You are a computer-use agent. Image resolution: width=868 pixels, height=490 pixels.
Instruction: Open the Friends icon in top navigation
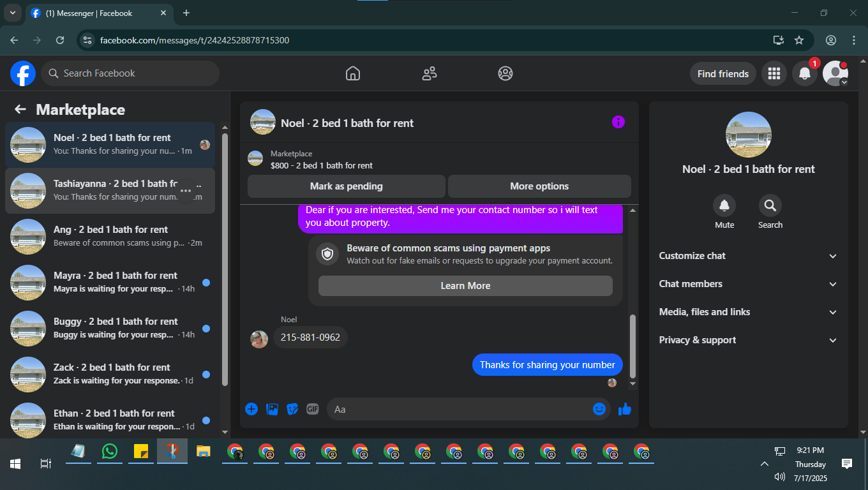pos(430,73)
